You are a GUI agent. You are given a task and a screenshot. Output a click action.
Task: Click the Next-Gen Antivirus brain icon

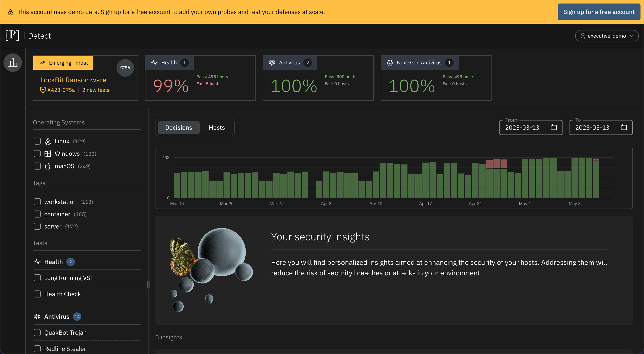(390, 63)
